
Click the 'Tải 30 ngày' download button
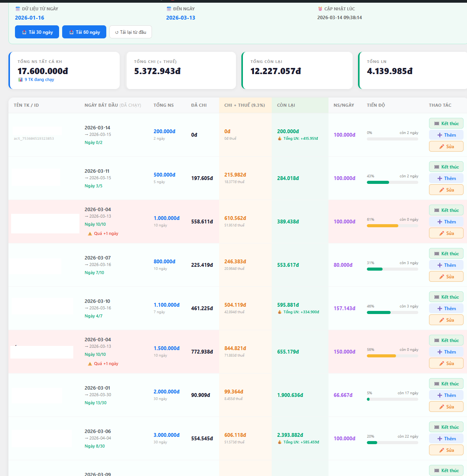pos(37,32)
